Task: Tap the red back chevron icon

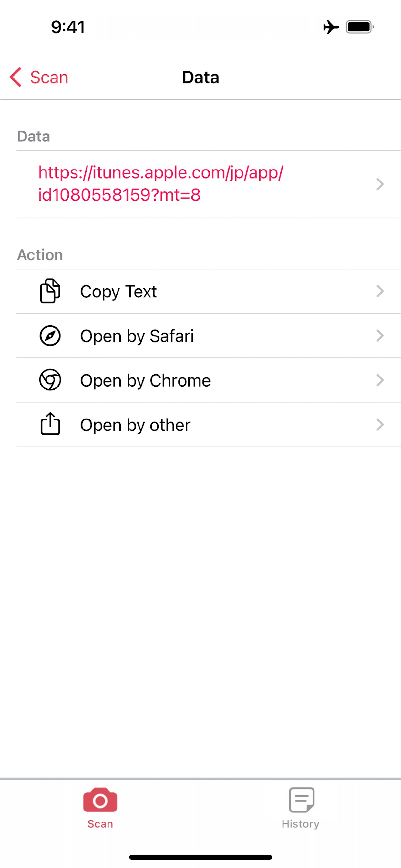Action: click(x=16, y=77)
